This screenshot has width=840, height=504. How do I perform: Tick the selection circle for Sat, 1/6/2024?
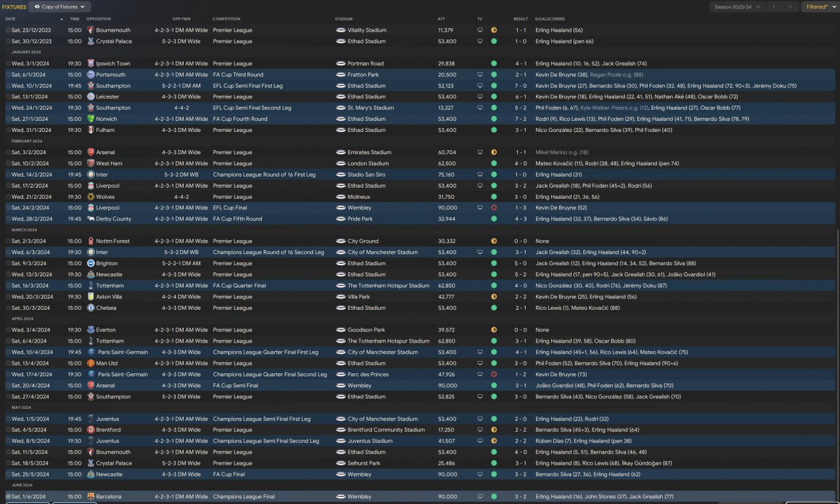pyautogui.click(x=9, y=497)
